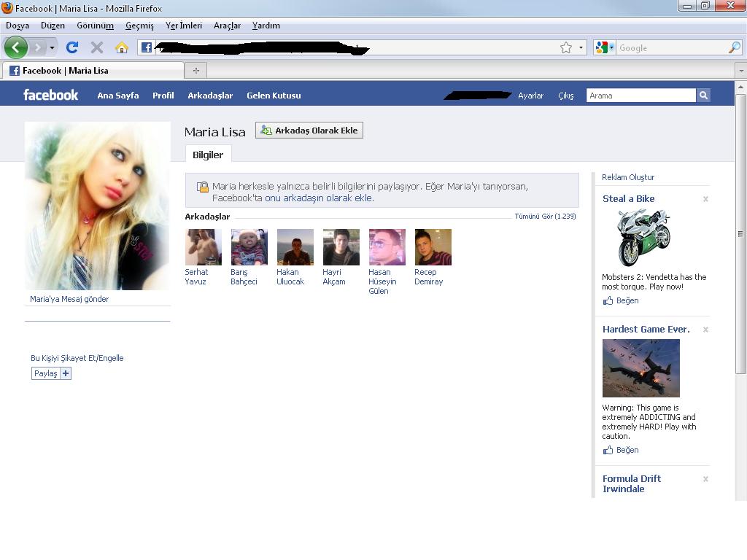This screenshot has width=747, height=560.
Task: Open the Yardım menu
Action: [266, 26]
